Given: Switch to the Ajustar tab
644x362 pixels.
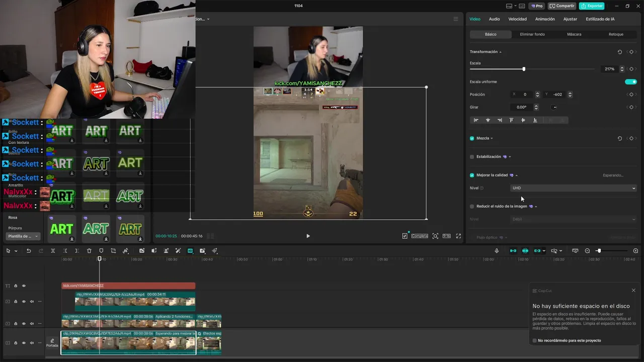Looking at the screenshot, I should (x=570, y=19).
